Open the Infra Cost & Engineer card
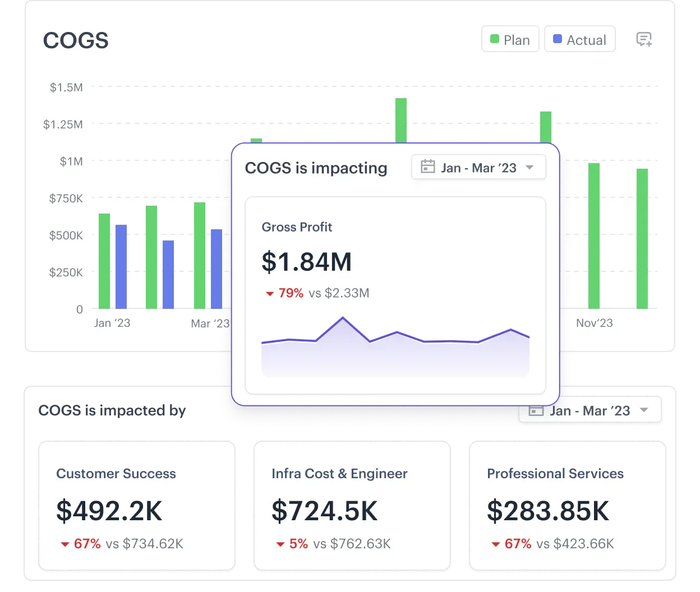700x592 pixels. 352,506
